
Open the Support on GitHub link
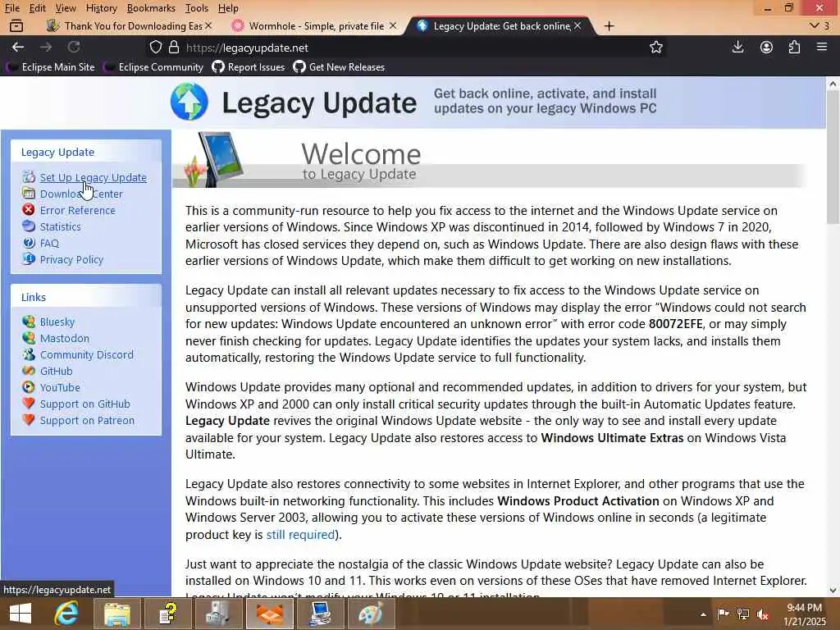(x=85, y=404)
